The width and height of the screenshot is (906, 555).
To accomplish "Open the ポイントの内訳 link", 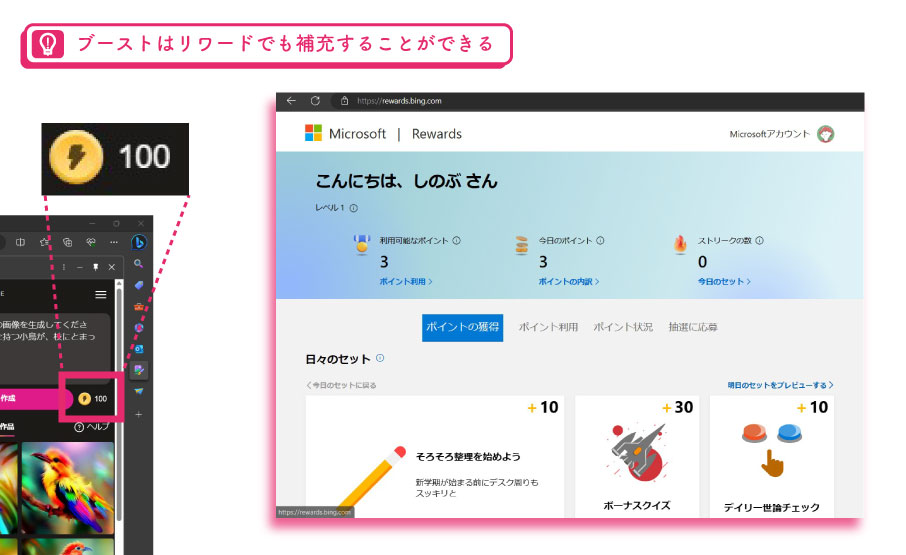I will coord(569,281).
